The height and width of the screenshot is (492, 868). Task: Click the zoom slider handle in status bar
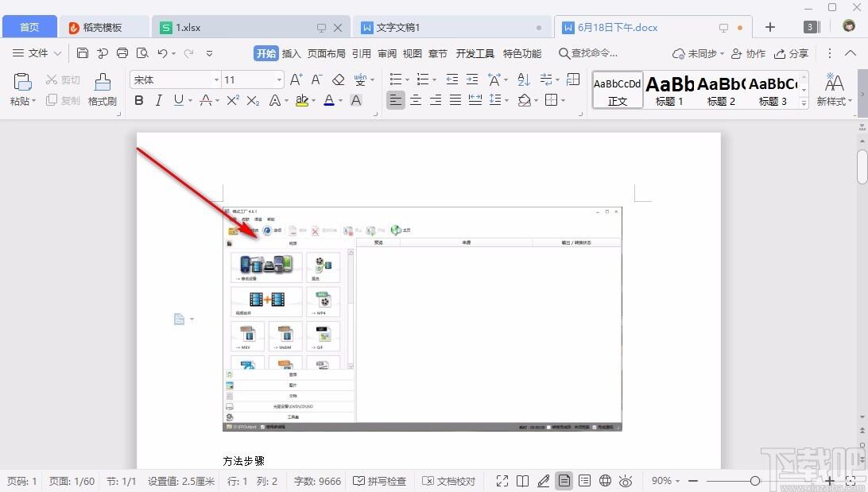(755, 481)
